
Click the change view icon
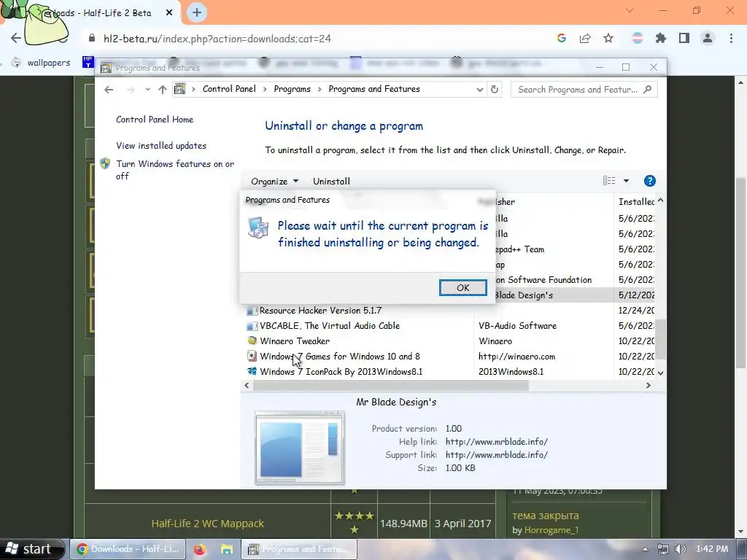tap(609, 181)
